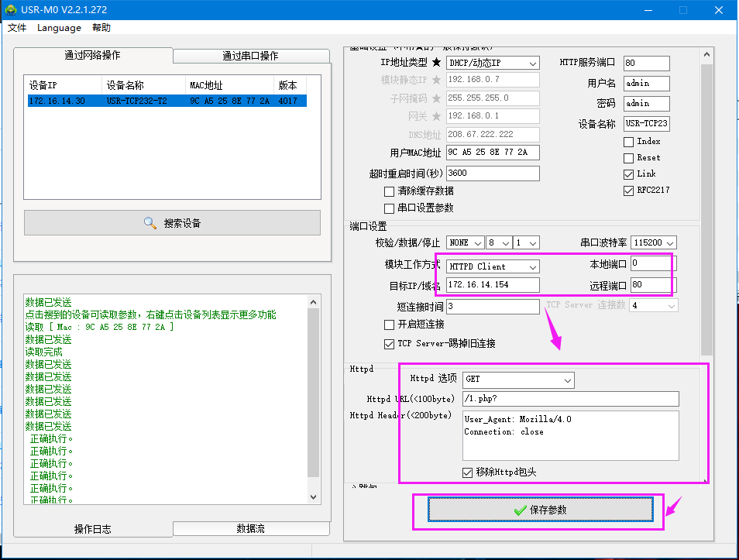Open the Httpd 选项 GET dropdown
The image size is (739, 560).
pyautogui.click(x=518, y=380)
